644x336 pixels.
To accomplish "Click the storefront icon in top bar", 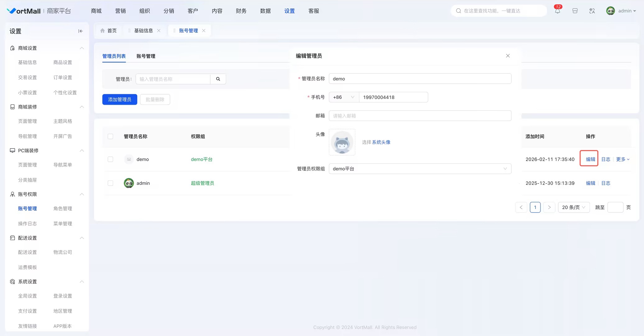I will pyautogui.click(x=574, y=10).
